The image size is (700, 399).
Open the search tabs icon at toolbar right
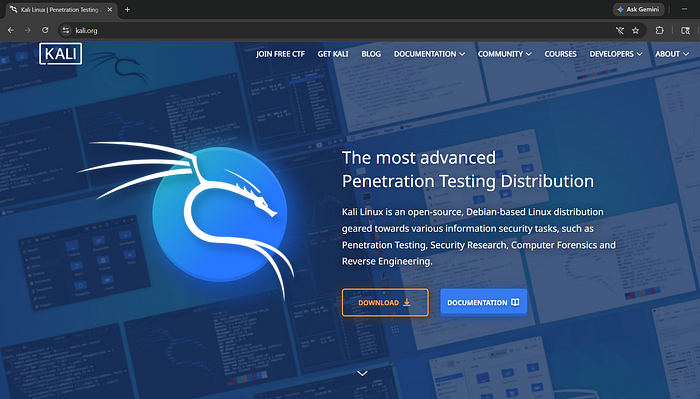click(x=685, y=30)
